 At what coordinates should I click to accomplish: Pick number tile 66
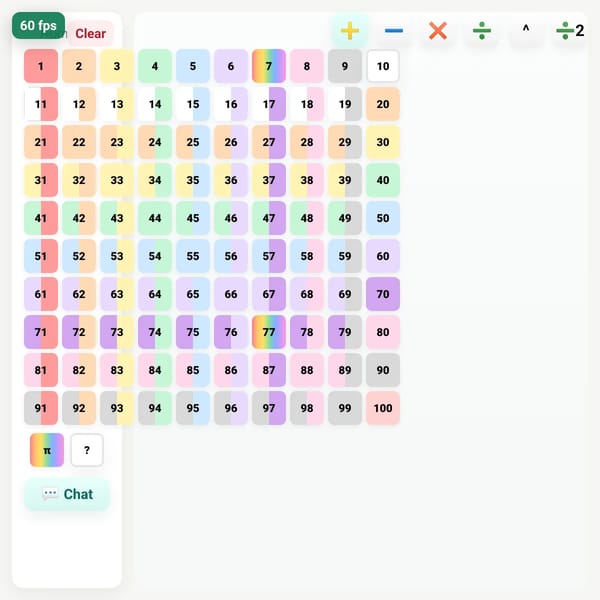point(231,294)
